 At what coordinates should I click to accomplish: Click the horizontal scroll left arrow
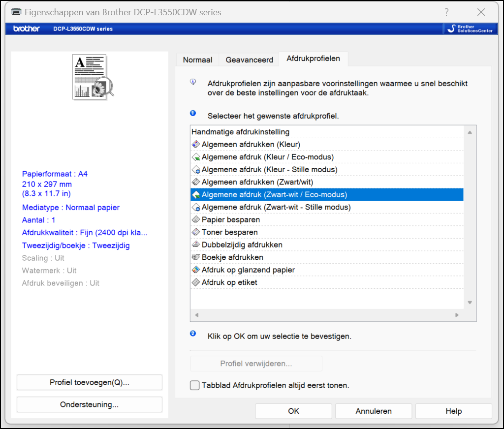click(x=197, y=315)
